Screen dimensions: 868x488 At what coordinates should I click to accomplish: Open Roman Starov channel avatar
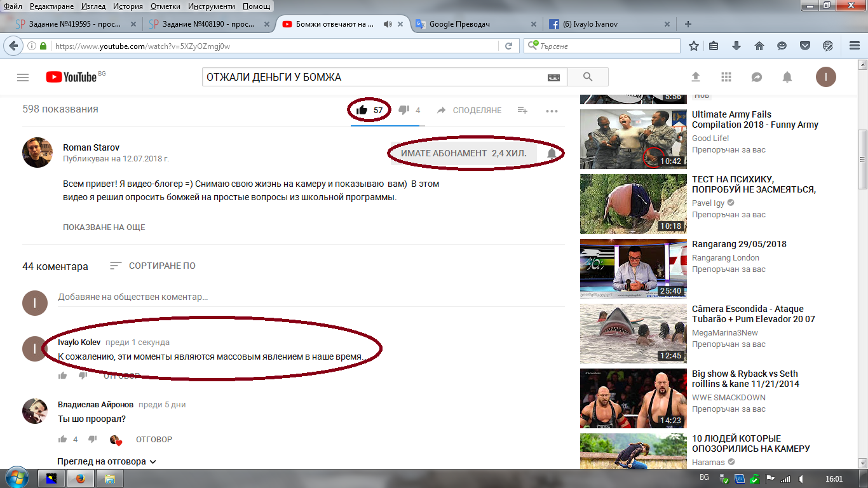(37, 152)
